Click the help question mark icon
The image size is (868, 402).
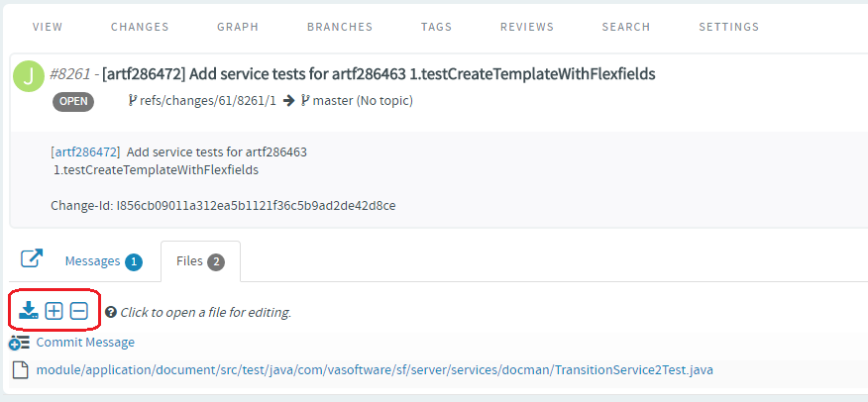pos(110,313)
